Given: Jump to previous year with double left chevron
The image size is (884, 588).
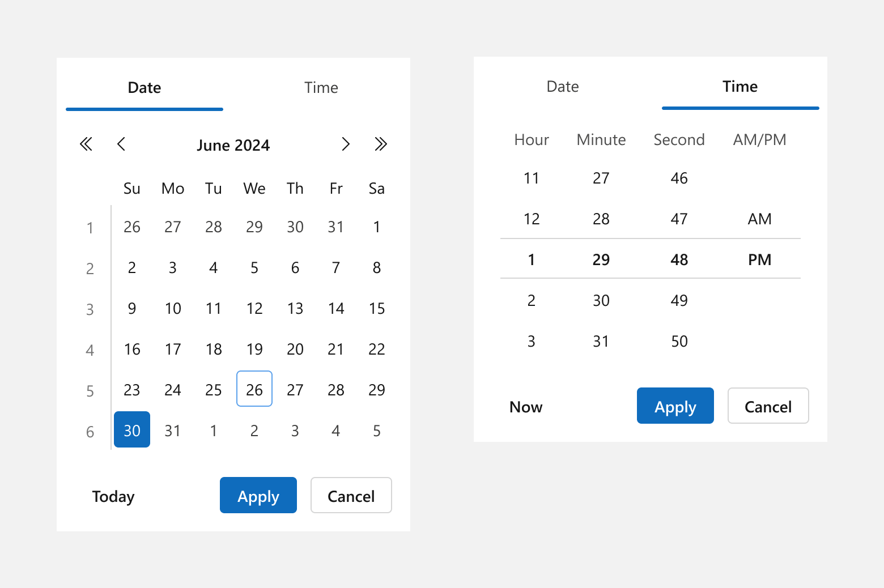Looking at the screenshot, I should [x=86, y=144].
